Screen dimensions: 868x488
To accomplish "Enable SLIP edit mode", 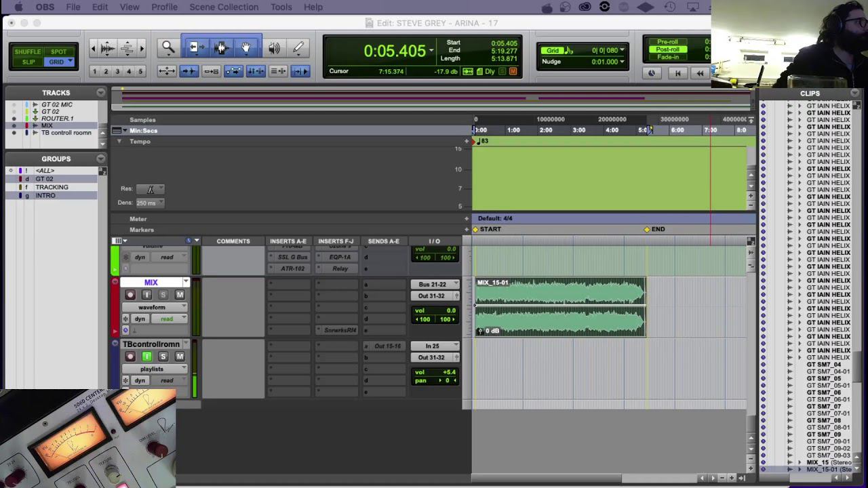I will click(28, 62).
